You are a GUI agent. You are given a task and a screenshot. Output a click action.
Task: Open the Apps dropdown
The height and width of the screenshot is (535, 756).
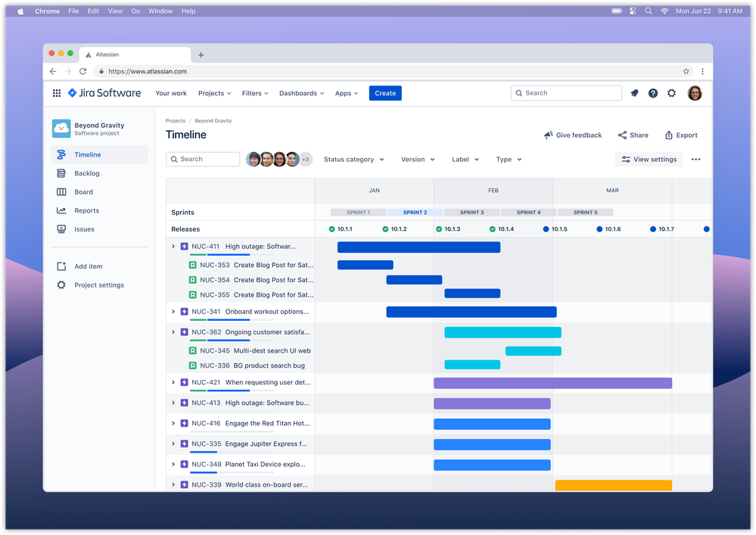pos(347,93)
